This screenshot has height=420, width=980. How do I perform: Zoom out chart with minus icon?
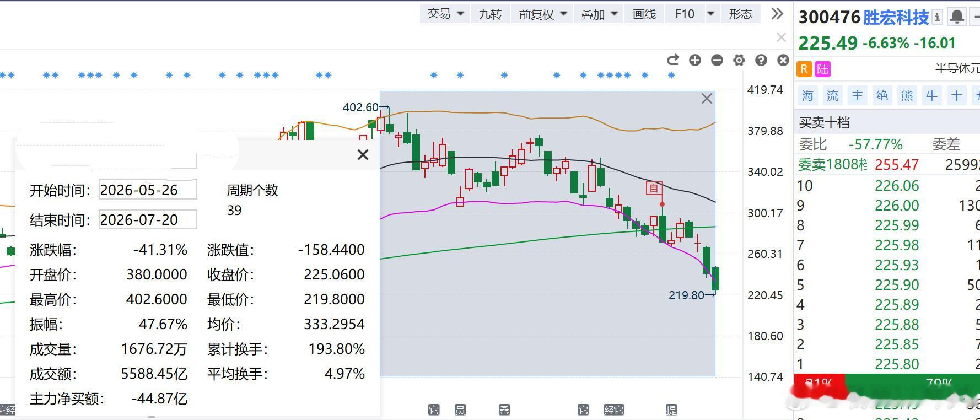(717, 60)
